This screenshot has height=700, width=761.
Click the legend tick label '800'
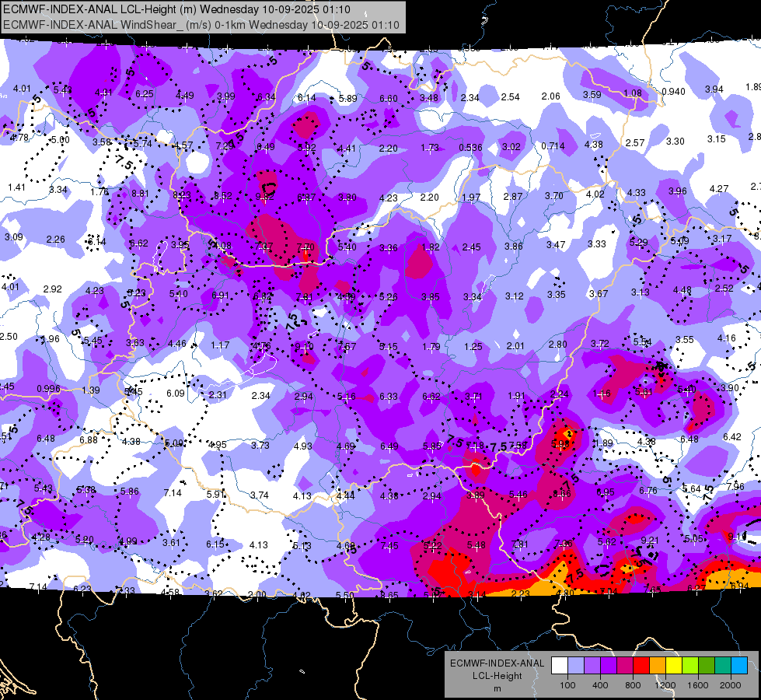[x=633, y=685]
